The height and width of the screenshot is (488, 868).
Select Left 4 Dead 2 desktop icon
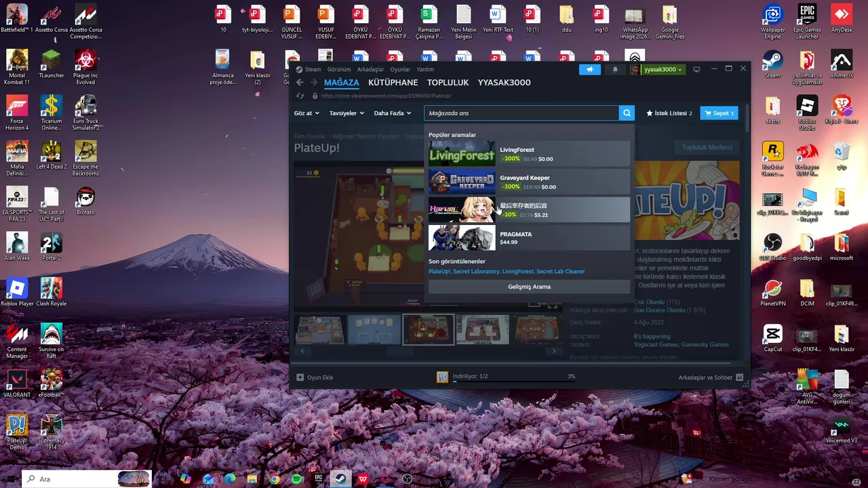coord(52,155)
